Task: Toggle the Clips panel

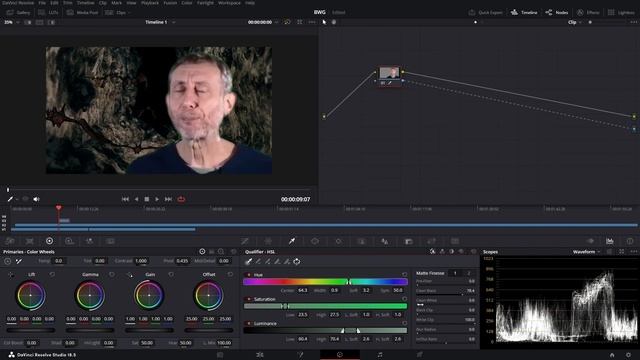Action: [x=116, y=13]
